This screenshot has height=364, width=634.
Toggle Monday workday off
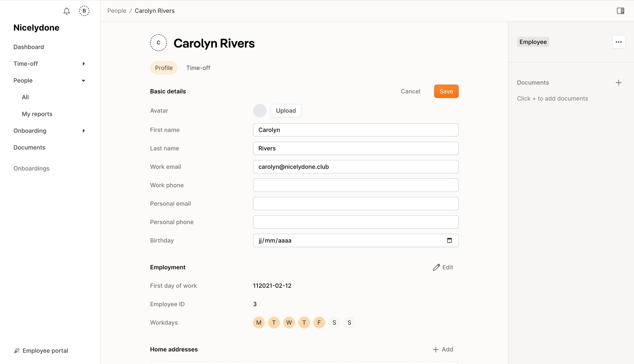tap(259, 322)
